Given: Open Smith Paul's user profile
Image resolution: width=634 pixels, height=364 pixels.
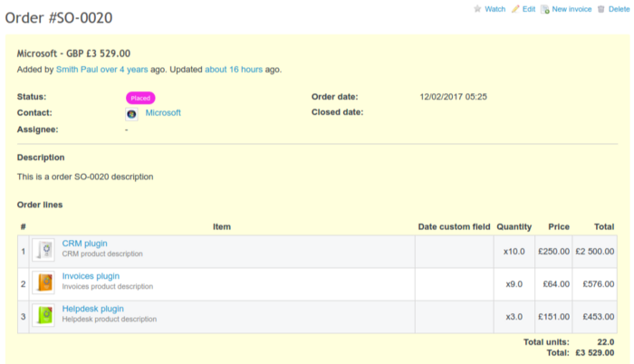Looking at the screenshot, I should pyautogui.click(x=77, y=69).
